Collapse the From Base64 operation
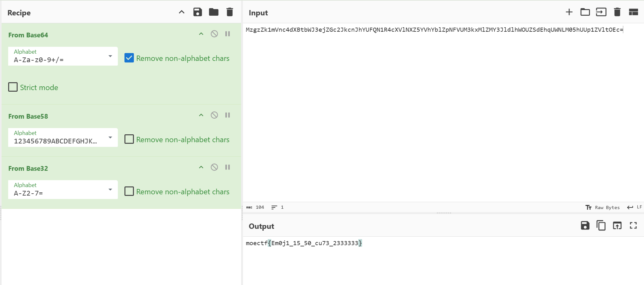 (201, 34)
